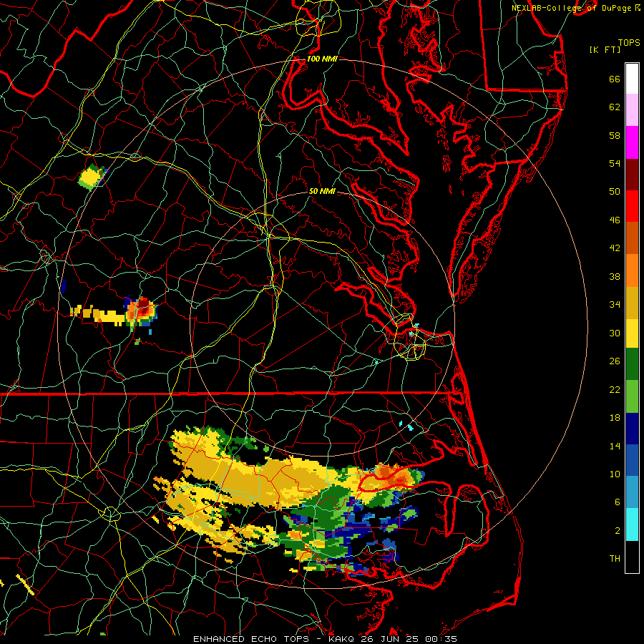Pick the bright yellow legend swatch

pyautogui.click(x=632, y=333)
